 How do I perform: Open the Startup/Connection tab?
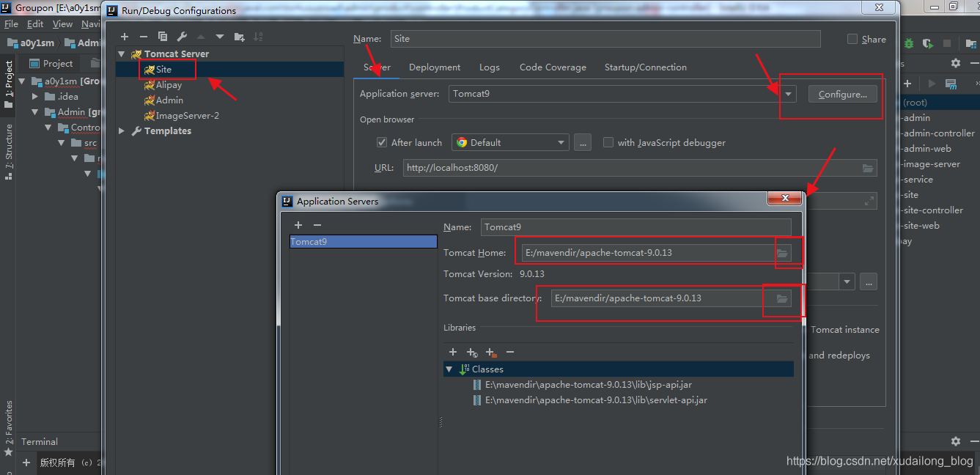tap(646, 67)
